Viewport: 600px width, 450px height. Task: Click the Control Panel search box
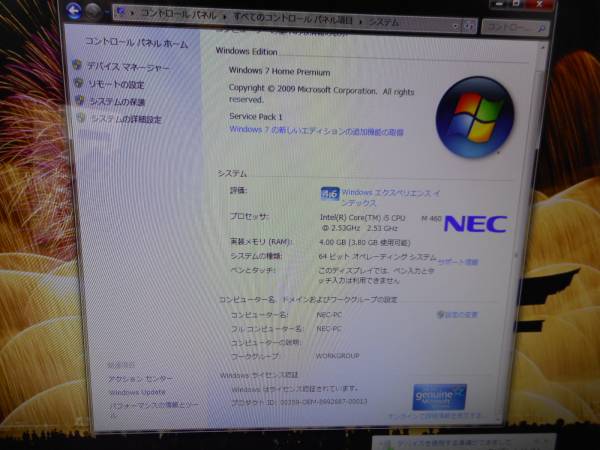click(x=515, y=28)
